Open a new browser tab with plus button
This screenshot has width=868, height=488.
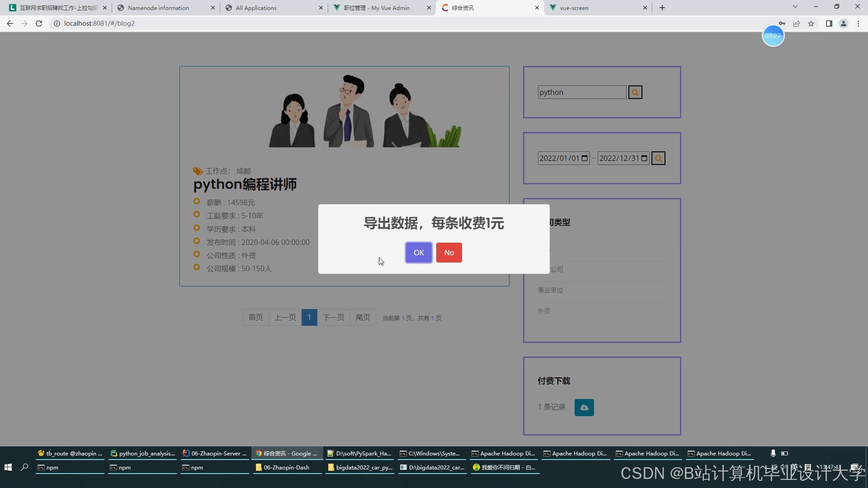click(662, 8)
